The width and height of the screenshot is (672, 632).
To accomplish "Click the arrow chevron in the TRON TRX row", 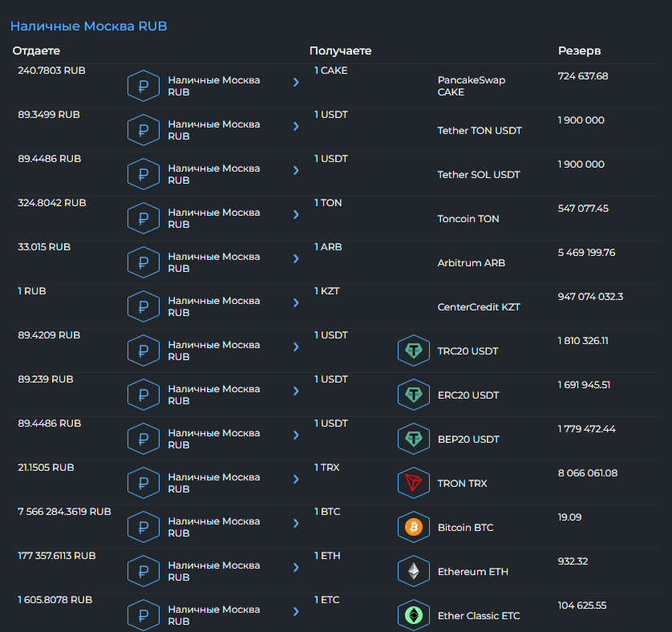I will click(x=296, y=480).
